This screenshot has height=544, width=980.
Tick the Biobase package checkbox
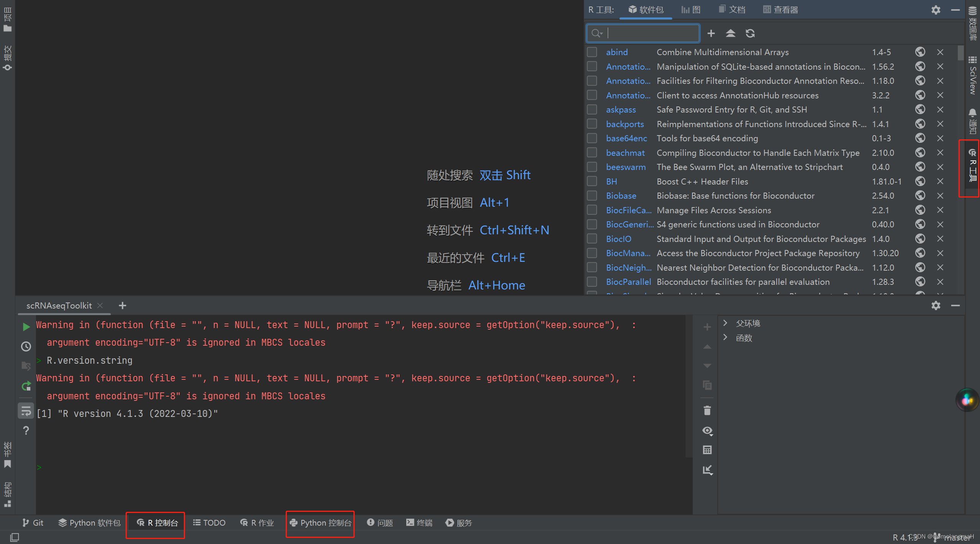tap(592, 196)
